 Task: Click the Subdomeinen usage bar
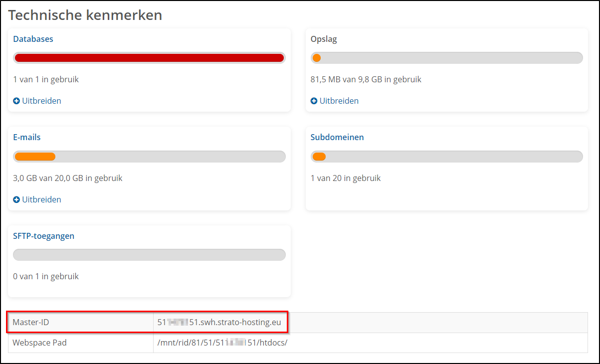click(446, 157)
